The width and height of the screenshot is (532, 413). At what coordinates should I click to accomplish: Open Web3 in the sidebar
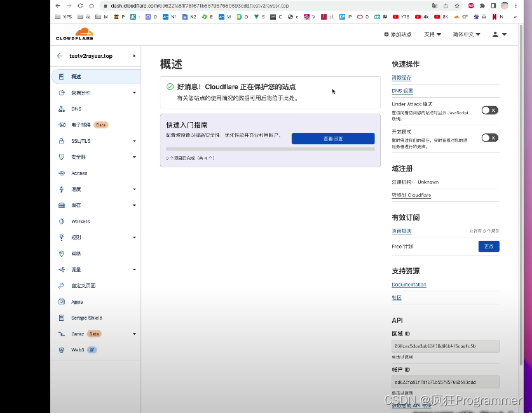[76, 349]
